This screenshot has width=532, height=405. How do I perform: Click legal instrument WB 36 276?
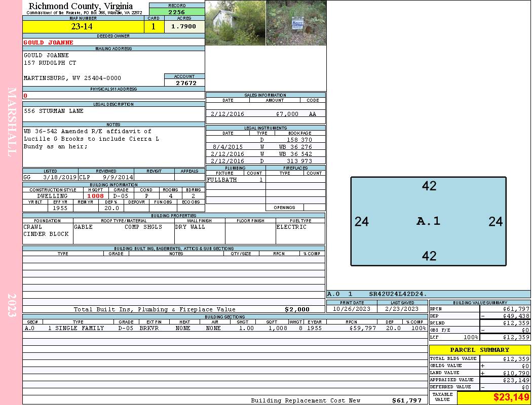(x=295, y=147)
